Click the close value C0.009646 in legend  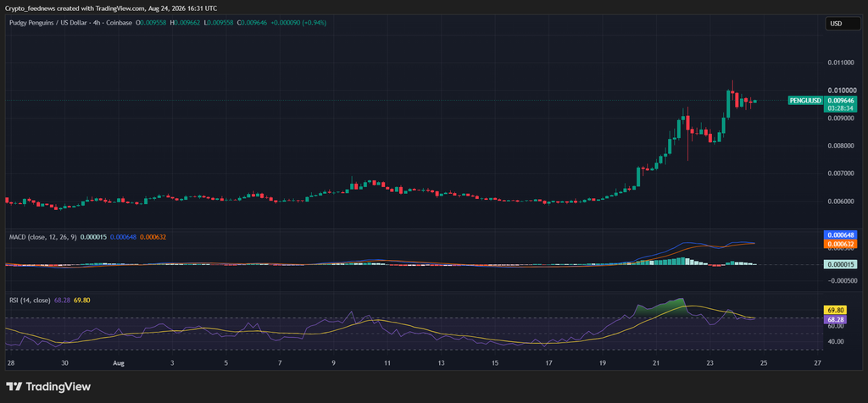click(253, 23)
